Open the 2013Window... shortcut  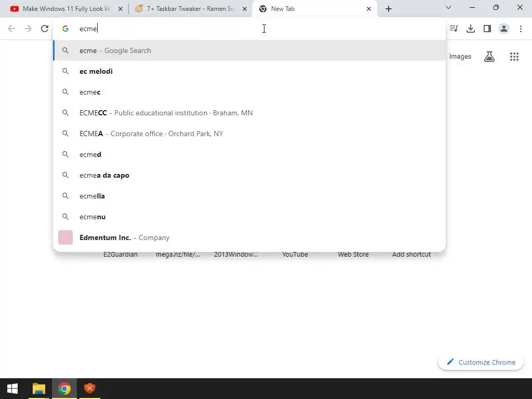[236, 255]
